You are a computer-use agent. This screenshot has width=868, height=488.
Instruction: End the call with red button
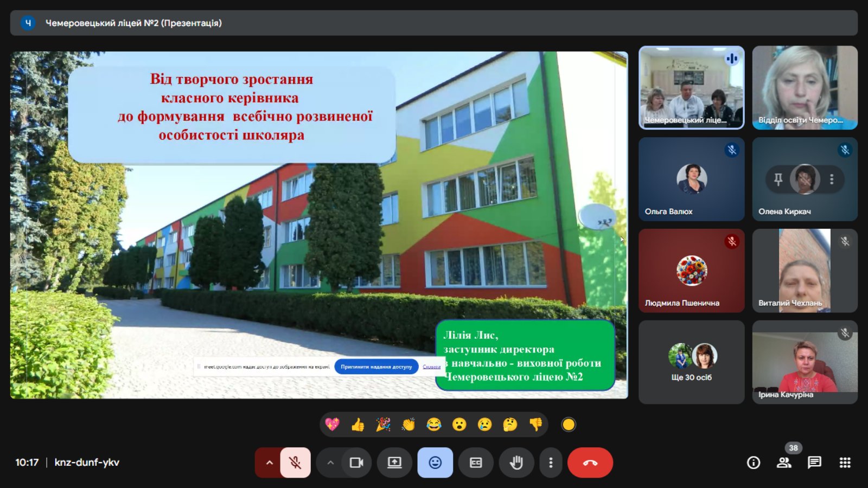[590, 463]
